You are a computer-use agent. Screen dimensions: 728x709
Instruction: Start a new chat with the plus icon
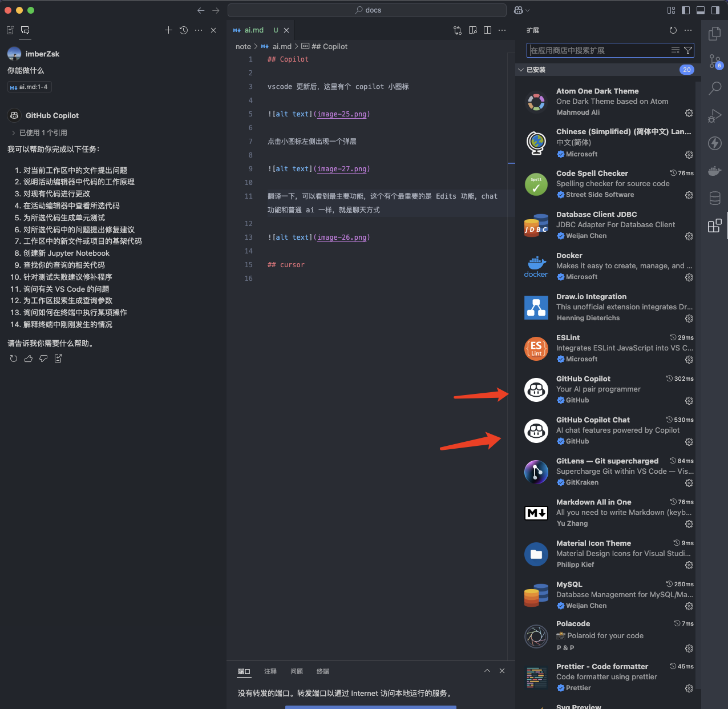(x=168, y=30)
